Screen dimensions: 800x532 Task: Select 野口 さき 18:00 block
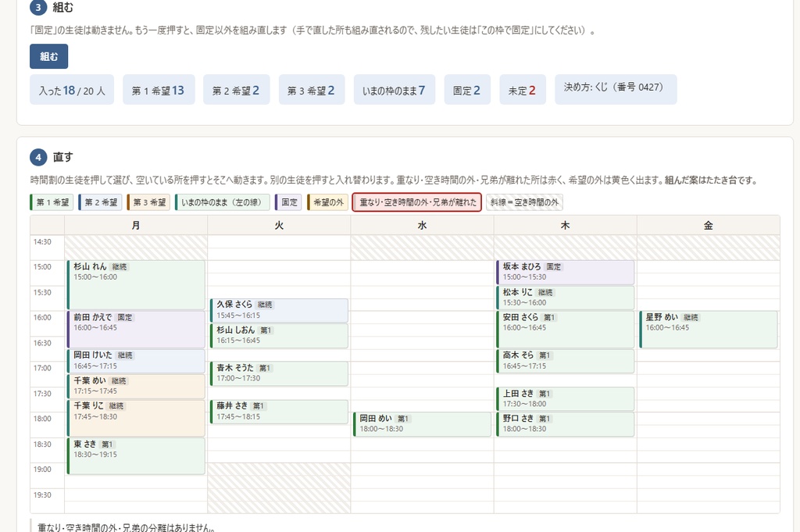pos(566,424)
